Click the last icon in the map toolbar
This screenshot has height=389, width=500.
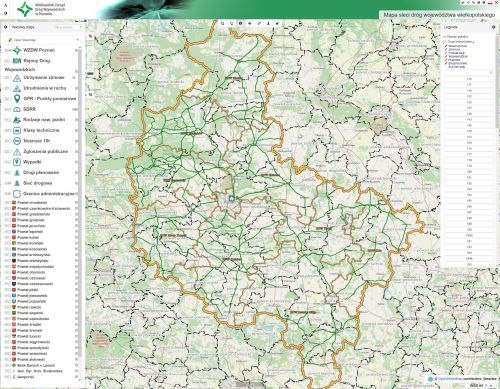pyautogui.click(x=277, y=23)
